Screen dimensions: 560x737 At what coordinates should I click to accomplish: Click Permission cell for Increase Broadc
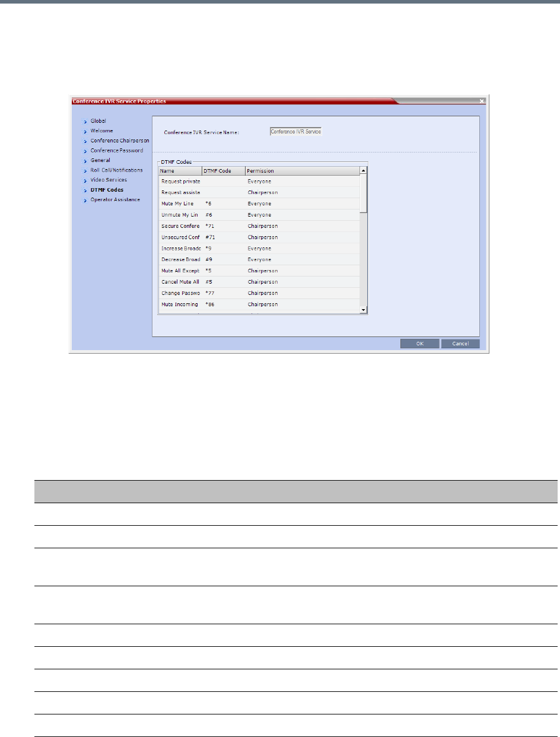[303, 249]
